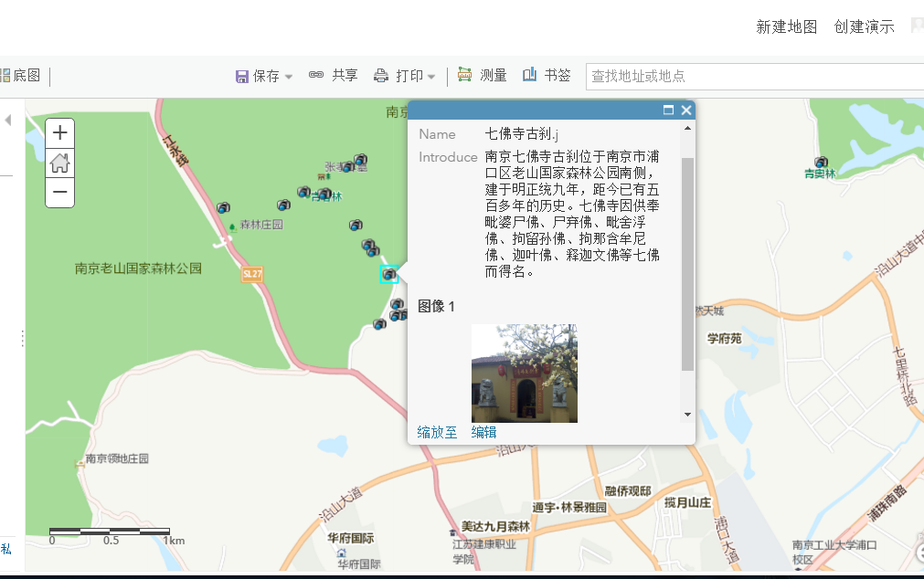Image resolution: width=924 pixels, height=579 pixels.
Task: Open the 打印 print dropdown
Action: tap(404, 76)
